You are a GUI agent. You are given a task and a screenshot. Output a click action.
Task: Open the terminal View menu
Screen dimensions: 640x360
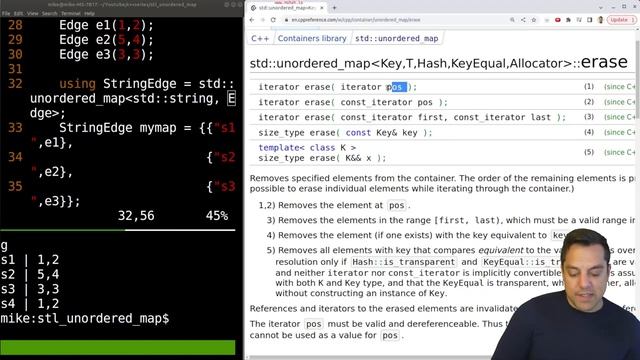[33, 13]
